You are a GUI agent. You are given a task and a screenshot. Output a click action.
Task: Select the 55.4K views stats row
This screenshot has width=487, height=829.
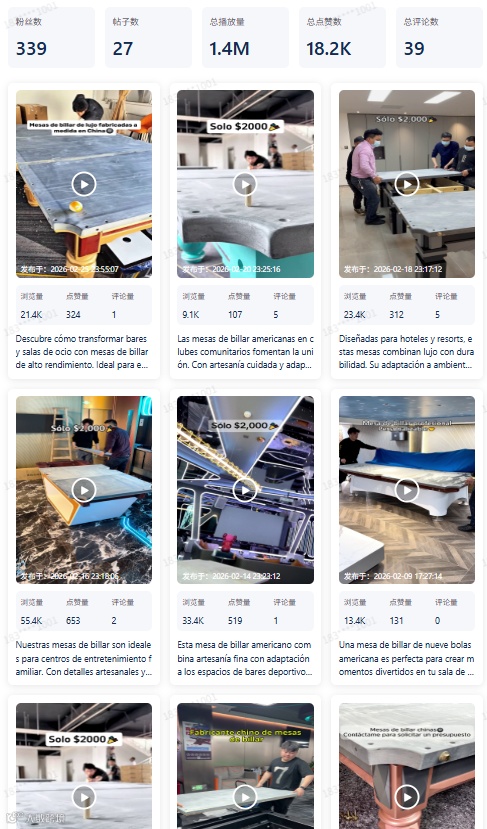click(x=84, y=612)
